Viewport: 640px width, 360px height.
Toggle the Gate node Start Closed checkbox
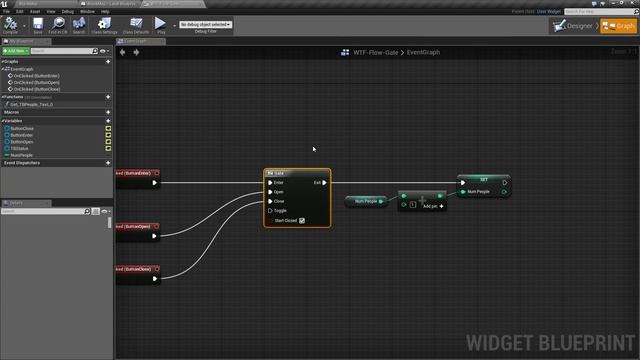(302, 220)
